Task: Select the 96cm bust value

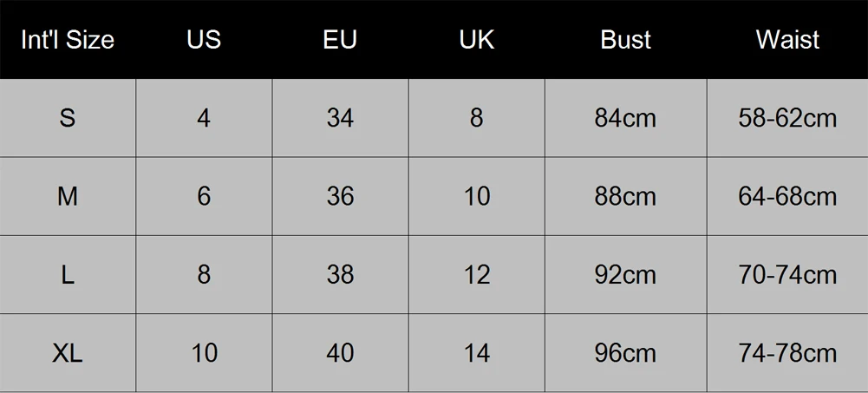Action: 625,353
